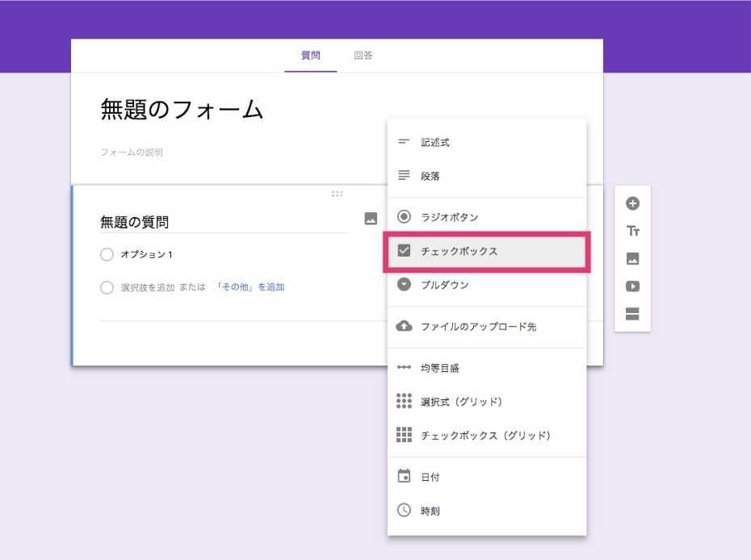Click the drag handle above the question card

point(337,194)
